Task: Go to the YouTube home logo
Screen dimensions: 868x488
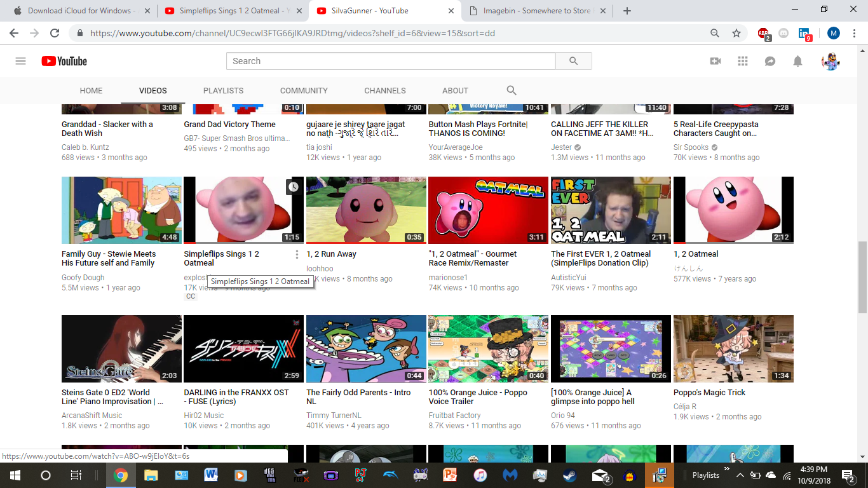Action: click(x=64, y=61)
